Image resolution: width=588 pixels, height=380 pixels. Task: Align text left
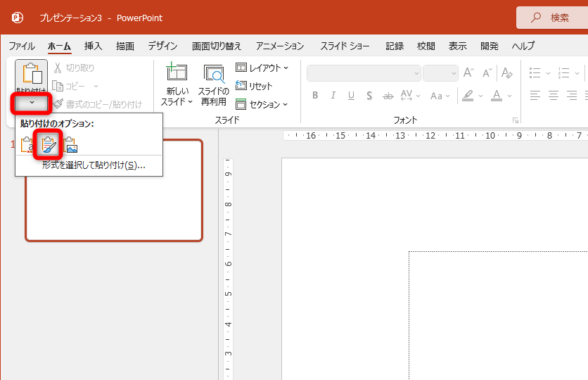[x=535, y=96]
